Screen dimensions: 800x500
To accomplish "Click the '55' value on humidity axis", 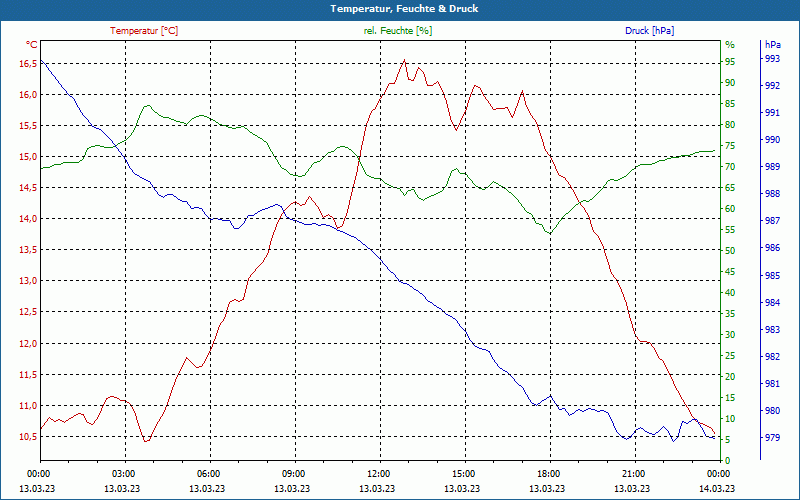I will click(730, 230).
